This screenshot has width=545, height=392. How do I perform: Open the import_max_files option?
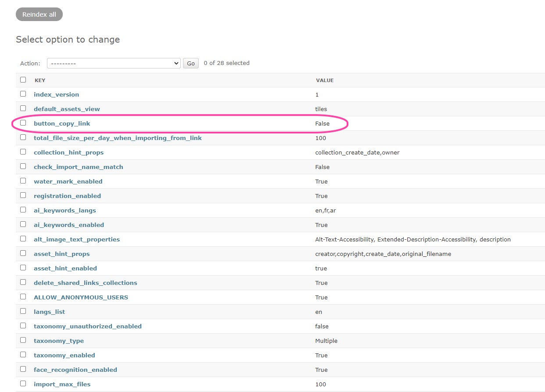pyautogui.click(x=62, y=384)
